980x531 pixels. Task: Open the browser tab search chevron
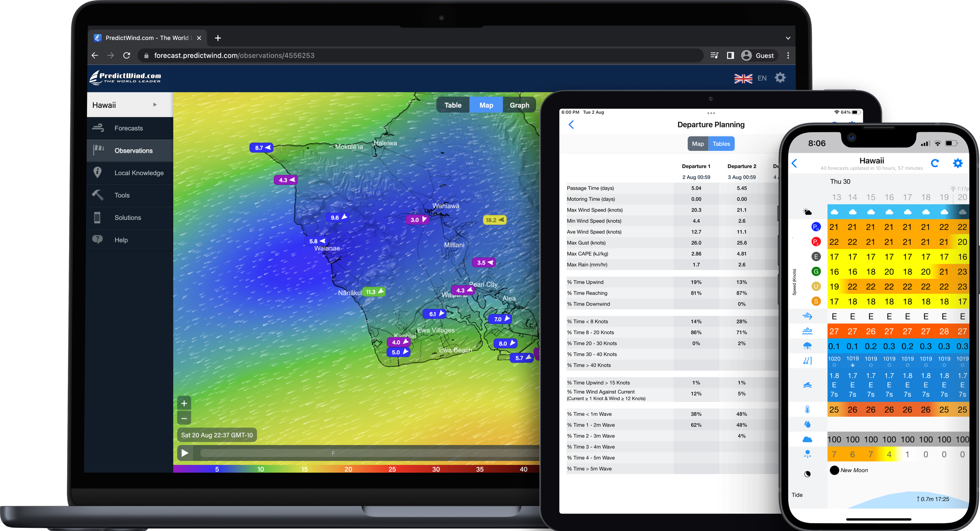pyautogui.click(x=788, y=38)
